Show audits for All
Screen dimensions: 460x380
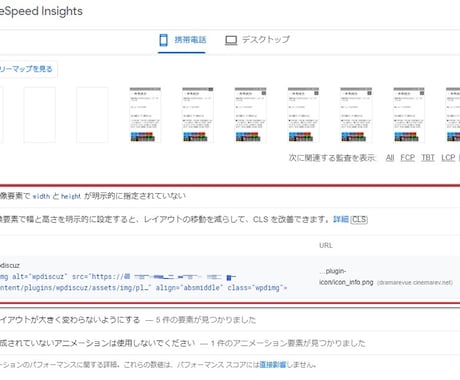390,158
